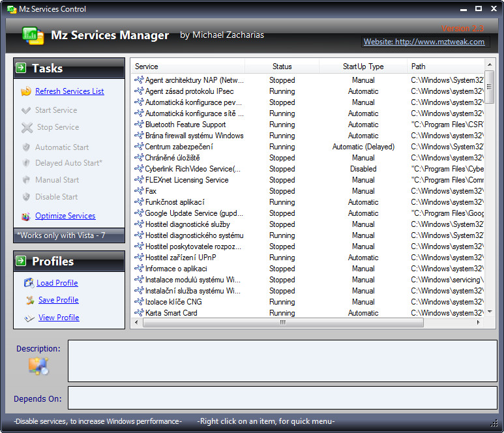Viewport: 504px width, 433px height.
Task: Click the Delayed Auto Start shield icon
Action: (x=26, y=162)
